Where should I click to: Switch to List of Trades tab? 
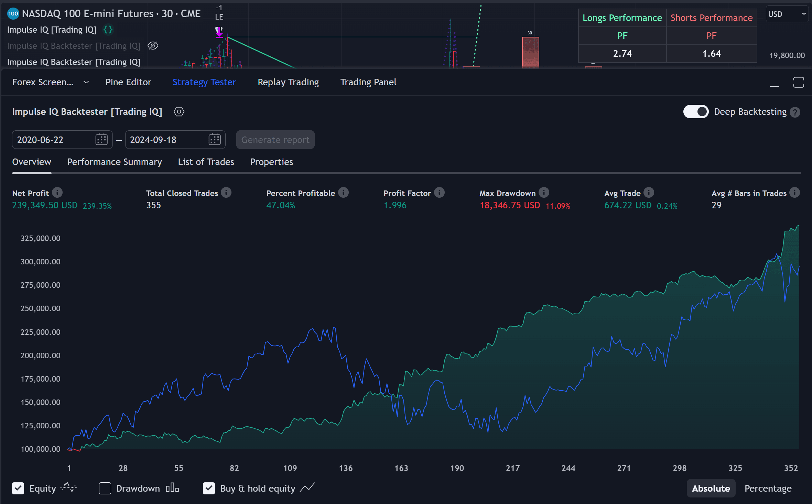206,162
